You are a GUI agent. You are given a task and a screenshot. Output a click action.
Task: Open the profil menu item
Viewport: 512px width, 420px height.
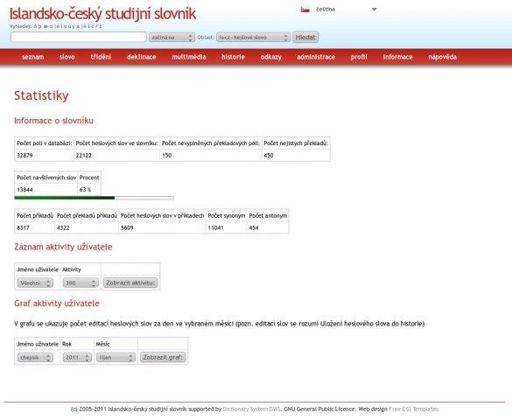(x=359, y=57)
